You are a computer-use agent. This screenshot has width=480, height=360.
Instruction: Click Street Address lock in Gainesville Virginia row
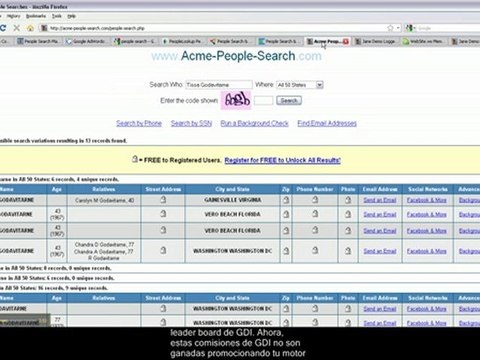(x=163, y=200)
